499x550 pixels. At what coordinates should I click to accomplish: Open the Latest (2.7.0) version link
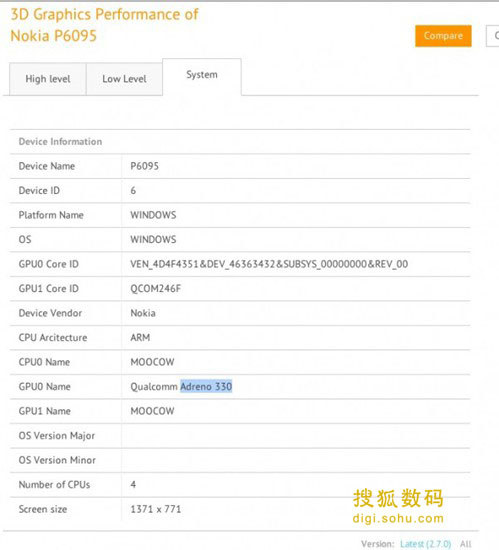click(425, 544)
